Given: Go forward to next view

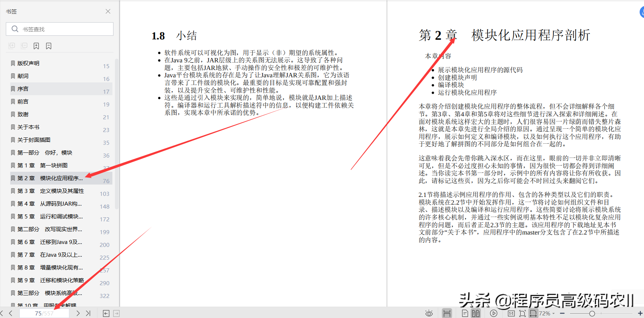Looking at the screenshot, I should [x=116, y=313].
